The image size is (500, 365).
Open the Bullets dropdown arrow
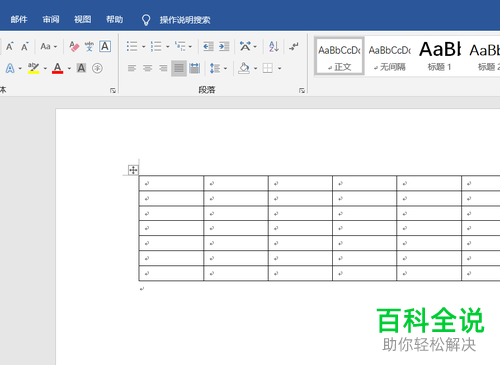pos(144,46)
